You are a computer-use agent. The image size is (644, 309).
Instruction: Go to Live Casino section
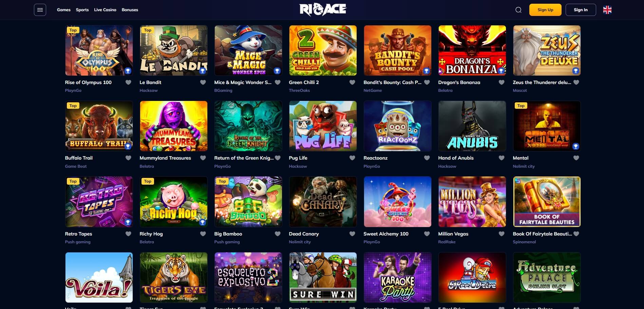pos(105,10)
